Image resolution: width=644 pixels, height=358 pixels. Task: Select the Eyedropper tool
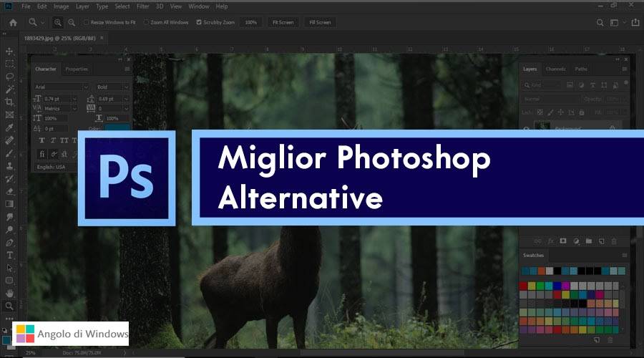point(9,127)
